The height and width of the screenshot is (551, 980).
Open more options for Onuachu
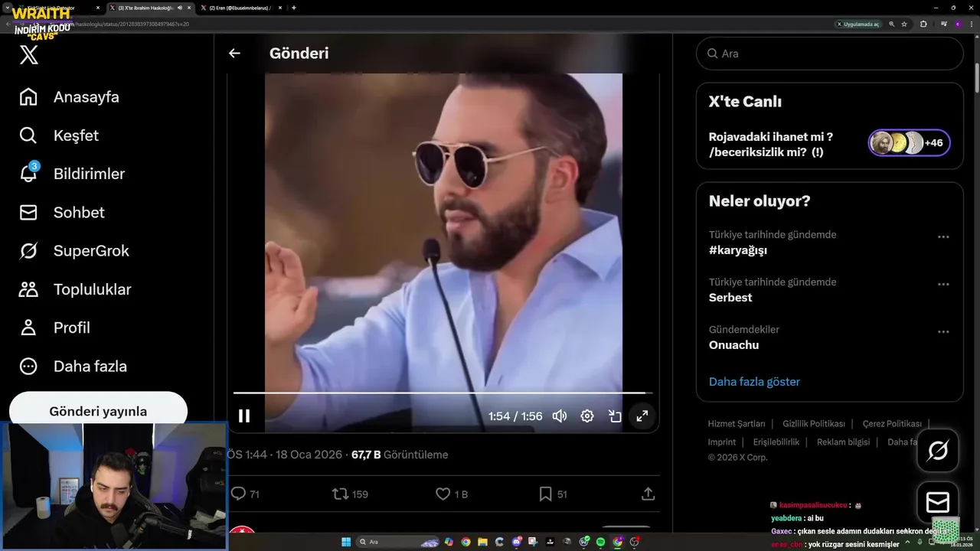tap(943, 332)
